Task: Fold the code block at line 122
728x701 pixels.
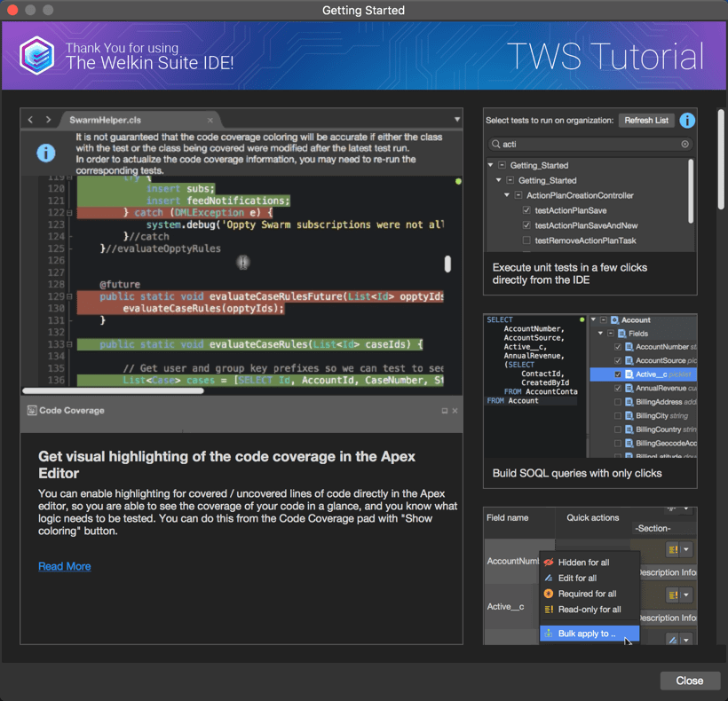Action: pos(69,212)
